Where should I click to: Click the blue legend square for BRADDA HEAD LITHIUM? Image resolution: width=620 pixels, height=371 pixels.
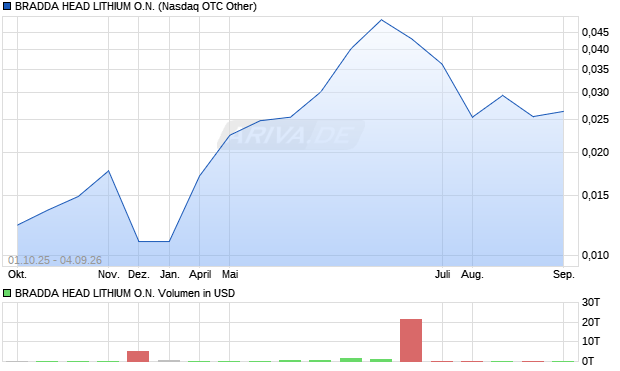point(7,7)
